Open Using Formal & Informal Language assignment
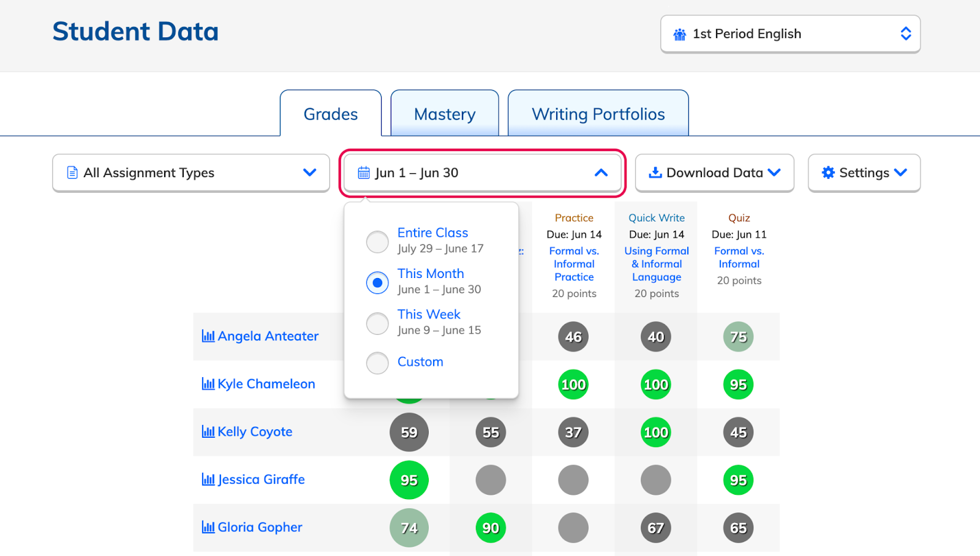Image resolution: width=980 pixels, height=556 pixels. 657,264
